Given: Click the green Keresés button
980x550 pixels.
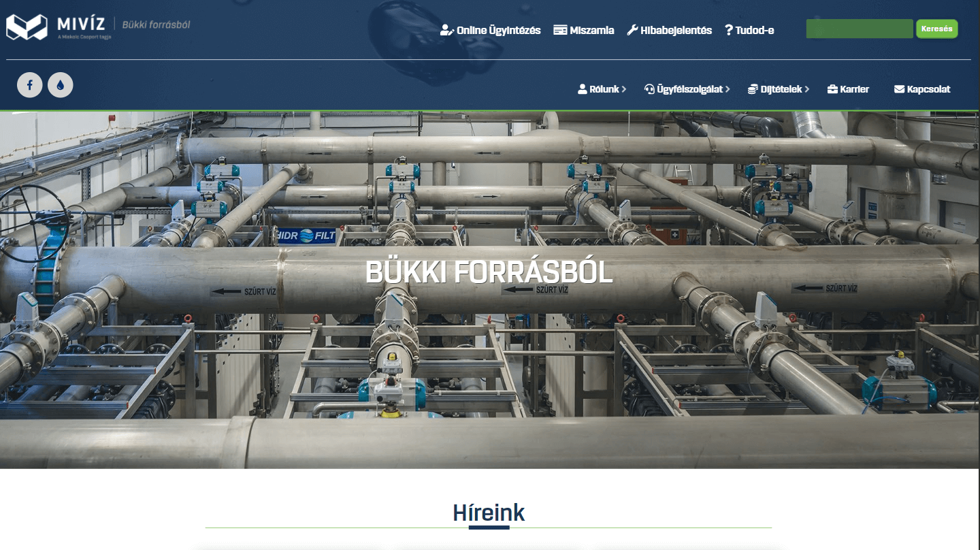Looking at the screenshot, I should coord(937,29).
